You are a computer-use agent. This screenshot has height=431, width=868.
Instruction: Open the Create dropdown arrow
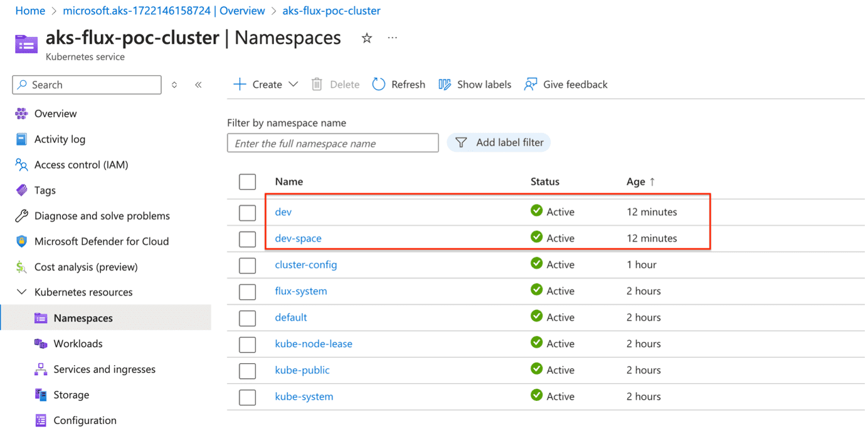[293, 85]
